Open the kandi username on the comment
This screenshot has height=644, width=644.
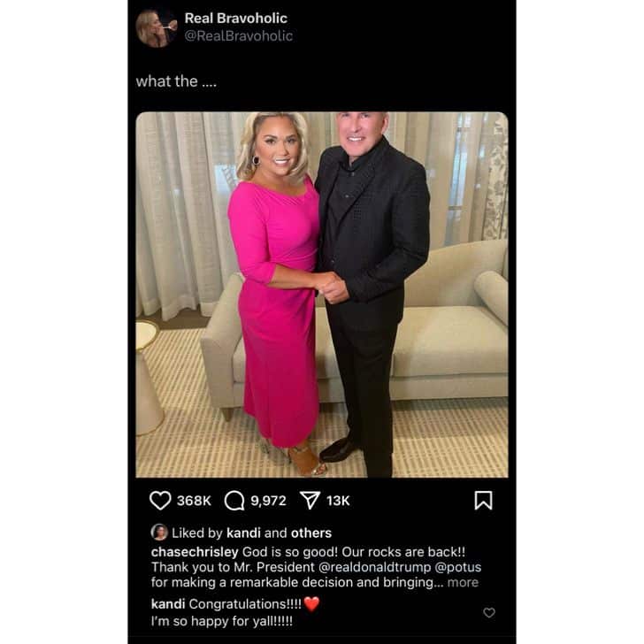pos(168,604)
